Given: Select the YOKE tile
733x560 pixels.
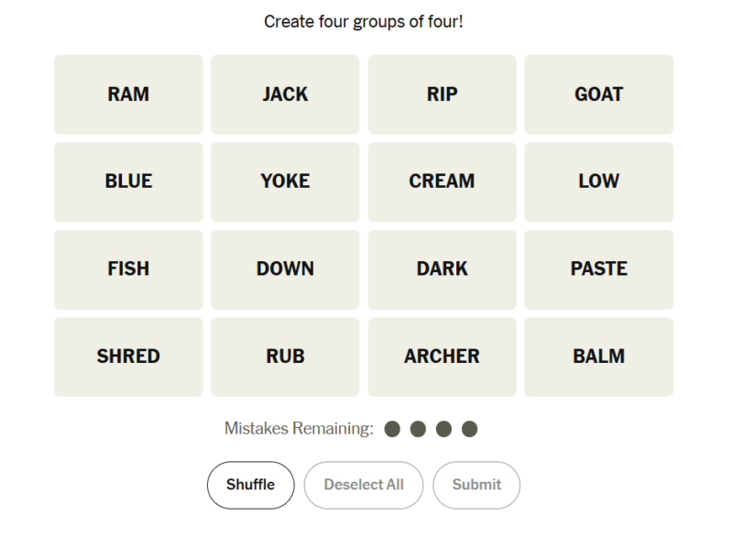Looking at the screenshot, I should click(285, 181).
